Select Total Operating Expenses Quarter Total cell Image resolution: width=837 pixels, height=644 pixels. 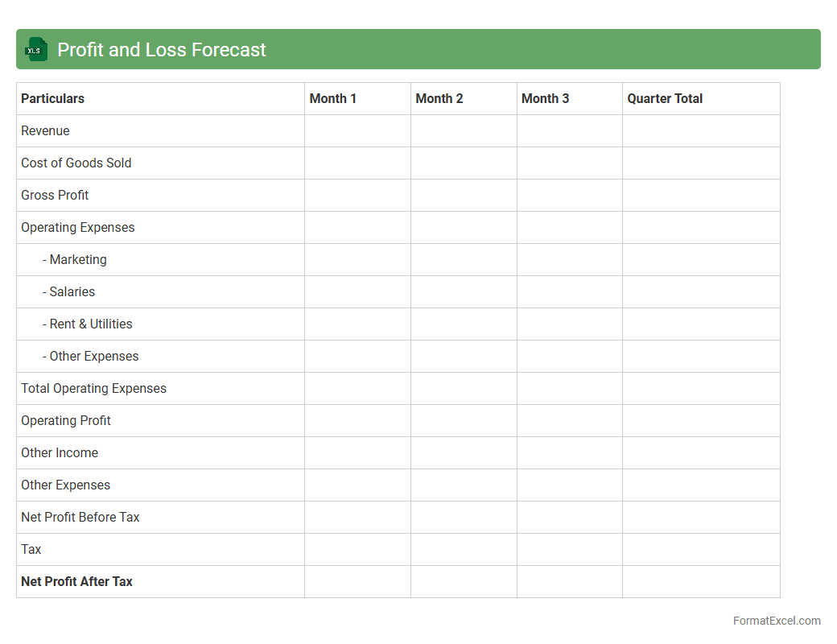tap(701, 388)
